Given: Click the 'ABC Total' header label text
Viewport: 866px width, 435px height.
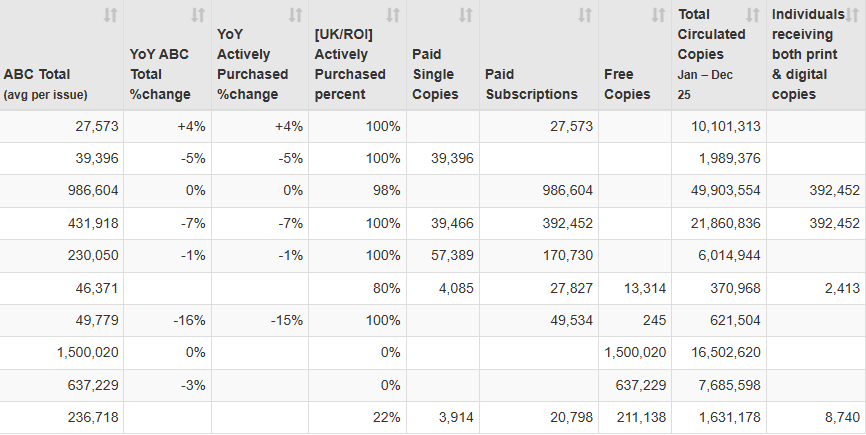Looking at the screenshot, I should coord(36,74).
